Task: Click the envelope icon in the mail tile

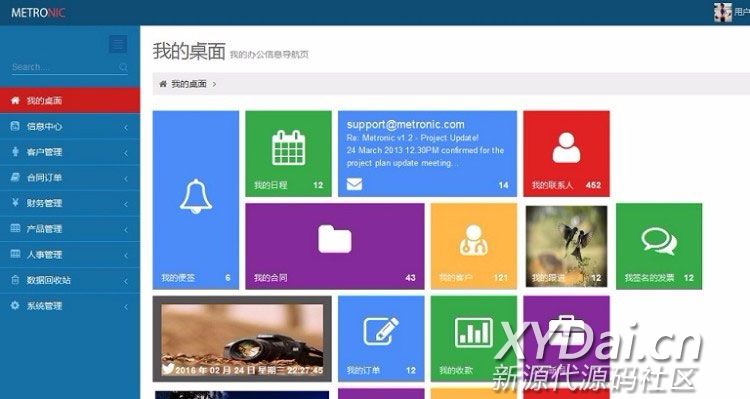Action: [x=354, y=184]
